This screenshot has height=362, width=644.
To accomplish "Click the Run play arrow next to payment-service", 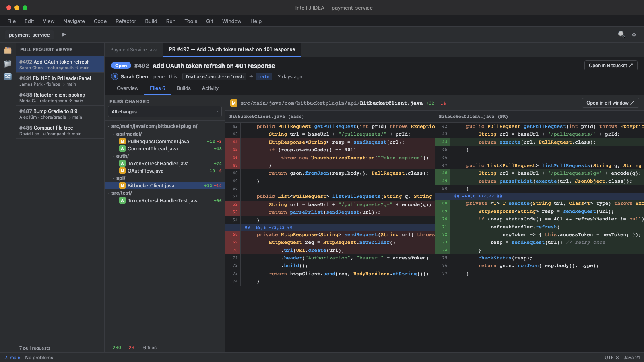I will (x=64, y=35).
